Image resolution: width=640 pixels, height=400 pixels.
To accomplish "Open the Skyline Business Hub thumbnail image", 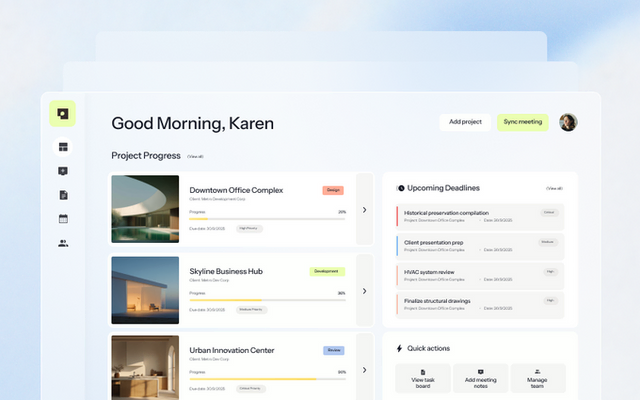I will 145,290.
